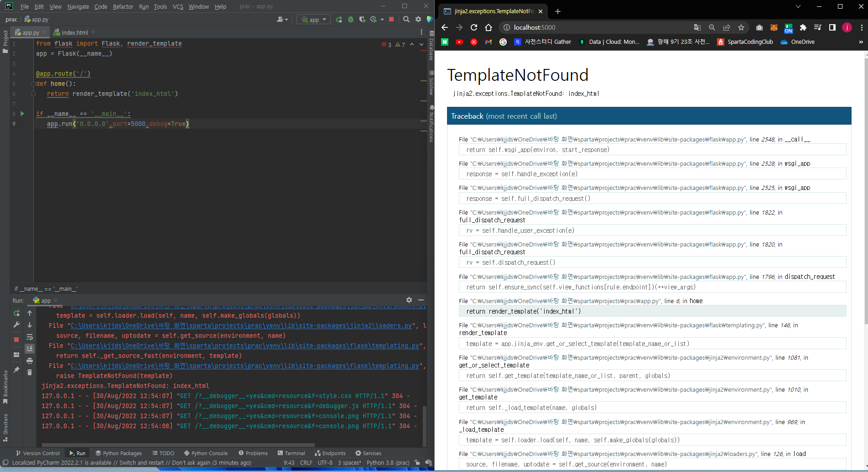Open Chrome extensions puzzle icon
The width and height of the screenshot is (868, 472).
point(803,27)
